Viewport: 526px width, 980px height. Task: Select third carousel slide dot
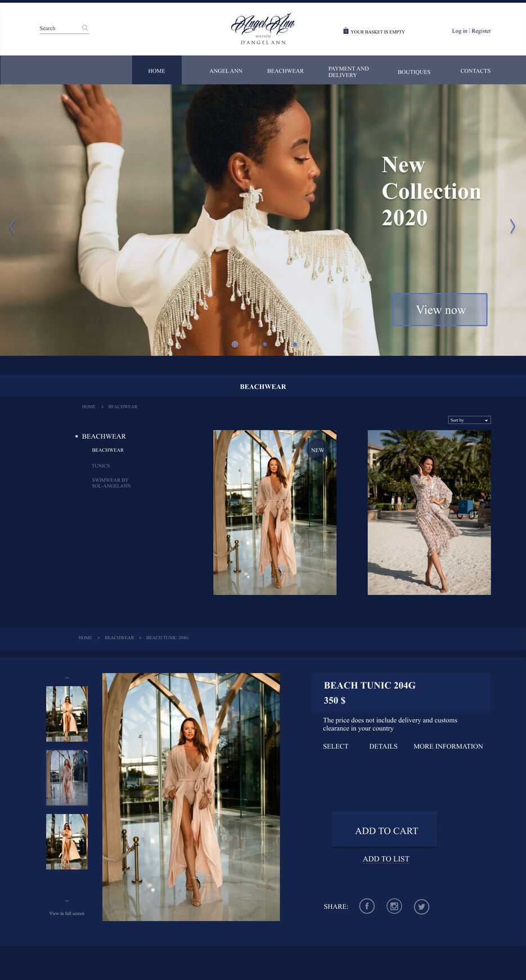[x=295, y=344]
